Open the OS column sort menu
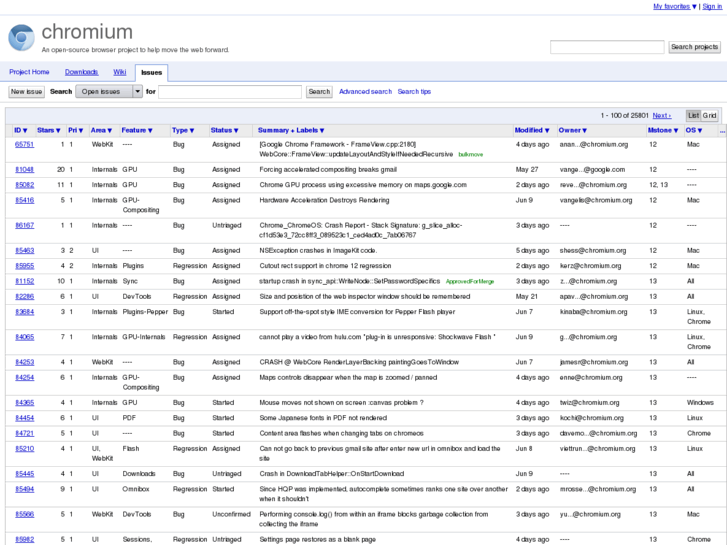Viewport: 727px width, 545px height. click(x=694, y=130)
